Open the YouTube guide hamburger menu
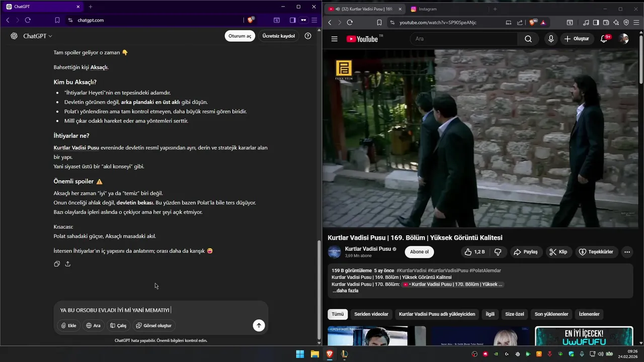Screen dimensions: 644x362 click(335, 39)
